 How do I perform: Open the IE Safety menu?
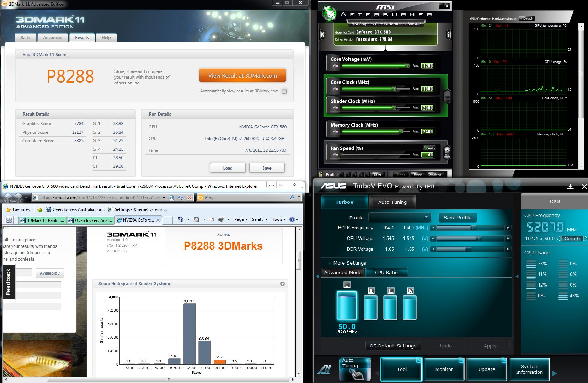point(259,219)
